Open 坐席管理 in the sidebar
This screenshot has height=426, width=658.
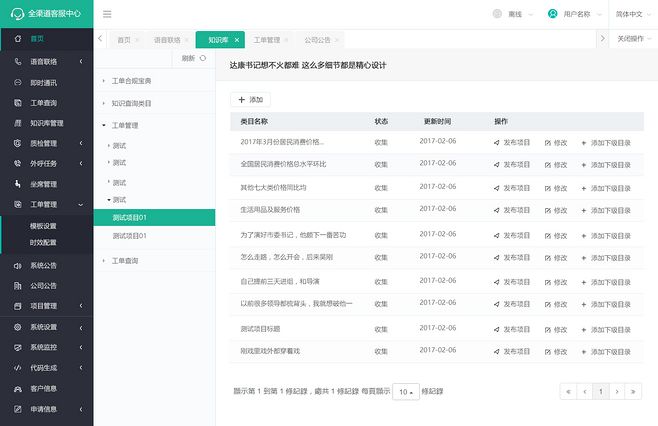43,184
